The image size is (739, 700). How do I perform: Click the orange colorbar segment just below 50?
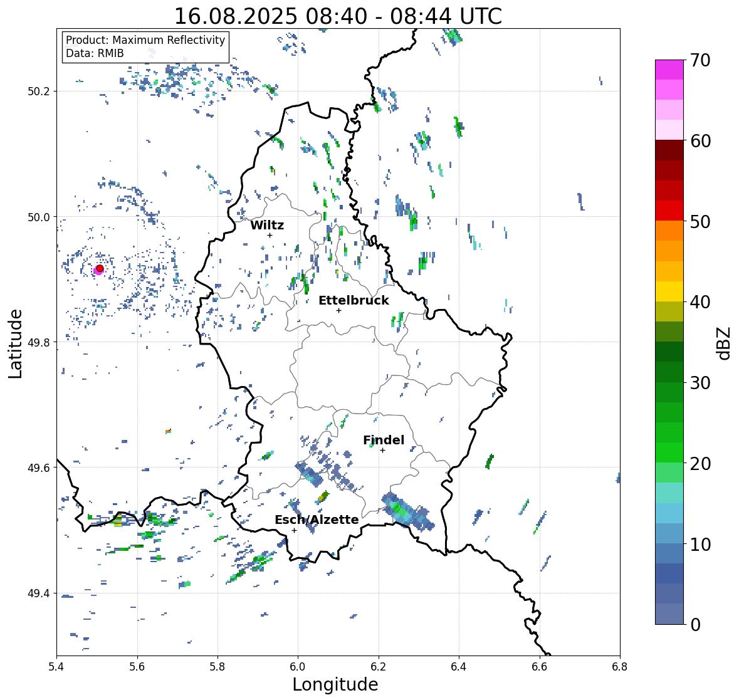[669, 231]
